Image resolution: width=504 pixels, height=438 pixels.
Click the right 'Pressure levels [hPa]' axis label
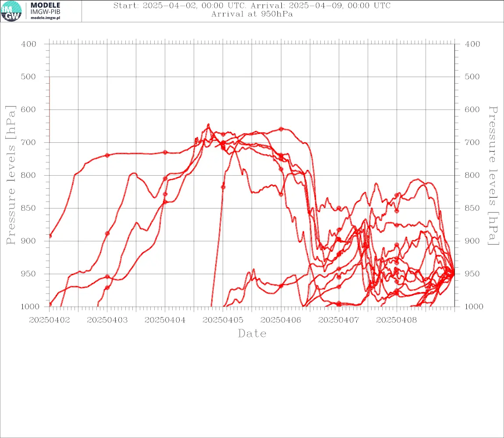click(493, 176)
